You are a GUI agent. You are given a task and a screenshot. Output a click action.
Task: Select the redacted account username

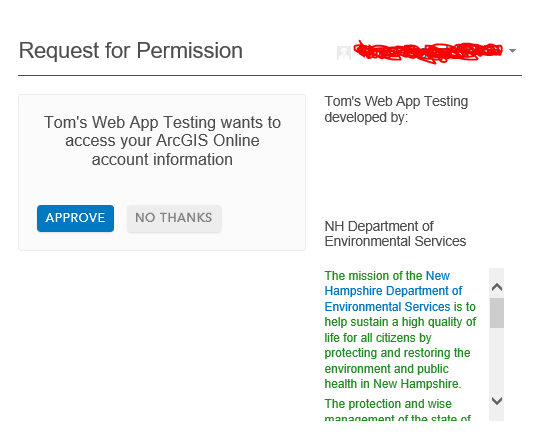(428, 52)
